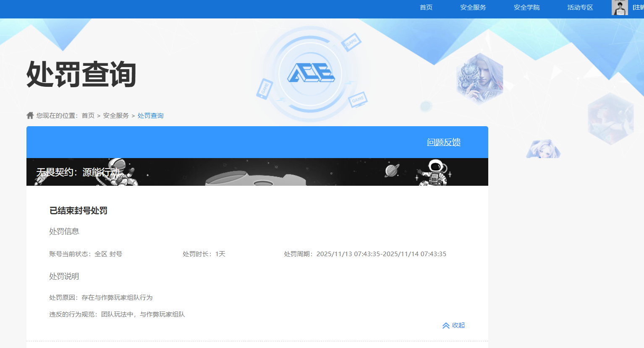644x348 pixels.
Task: Click the user avatar photo
Action: click(x=620, y=8)
